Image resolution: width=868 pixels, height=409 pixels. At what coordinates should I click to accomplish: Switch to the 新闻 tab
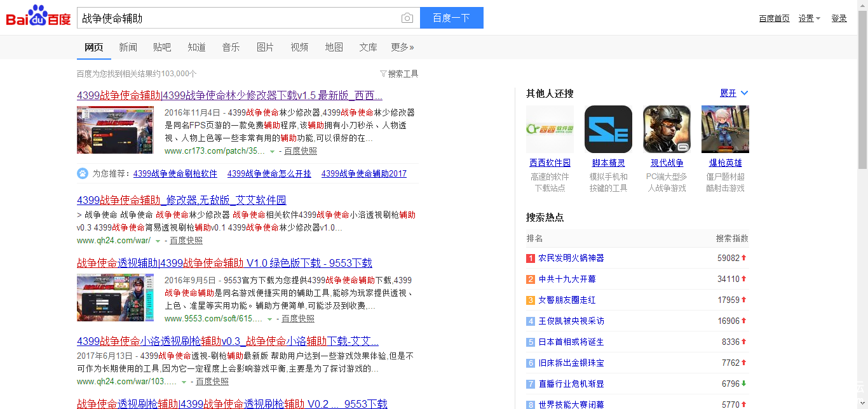pos(128,47)
